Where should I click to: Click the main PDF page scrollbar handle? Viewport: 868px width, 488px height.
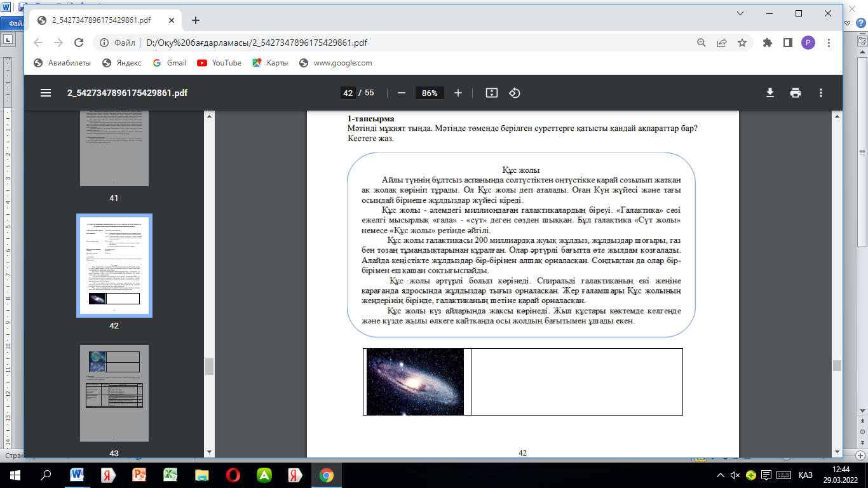coord(837,365)
